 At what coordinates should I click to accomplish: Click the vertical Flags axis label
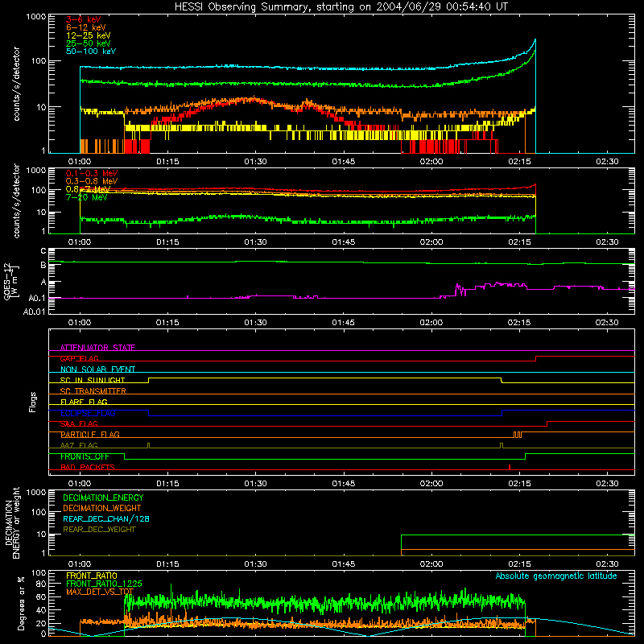pos(32,402)
